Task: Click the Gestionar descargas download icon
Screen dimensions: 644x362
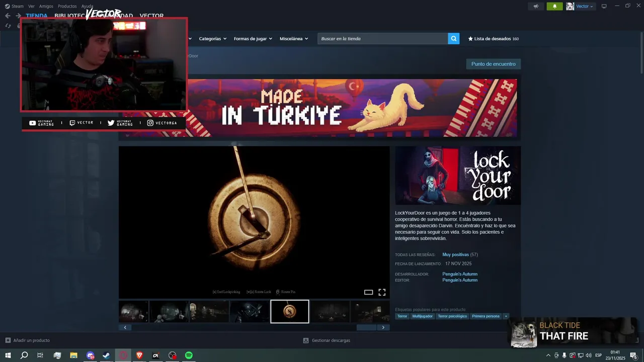Action: (x=306, y=340)
